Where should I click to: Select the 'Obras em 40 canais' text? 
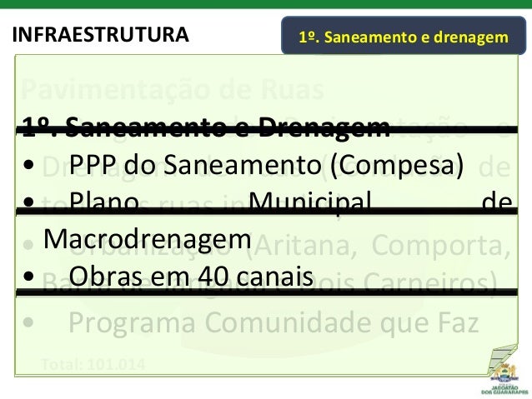pos(191,277)
